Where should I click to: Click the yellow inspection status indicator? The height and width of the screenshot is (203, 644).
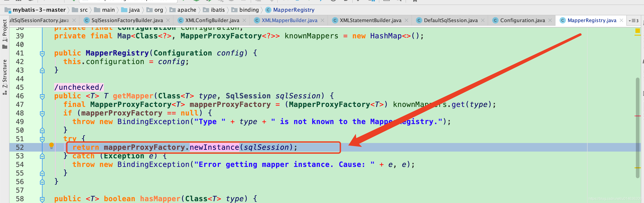(x=637, y=31)
